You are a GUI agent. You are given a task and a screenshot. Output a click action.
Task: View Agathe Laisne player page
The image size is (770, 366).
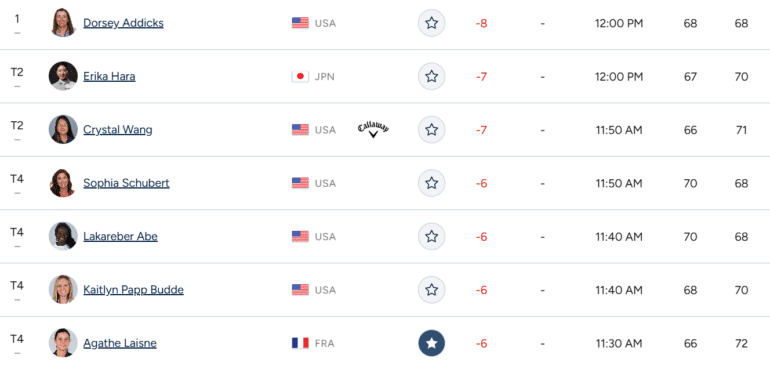point(120,343)
